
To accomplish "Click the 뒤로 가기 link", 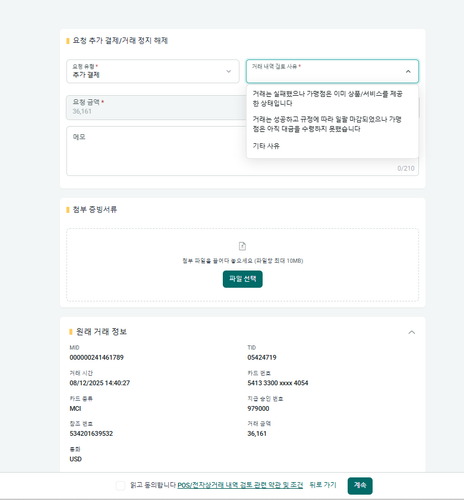I will click(x=323, y=485).
